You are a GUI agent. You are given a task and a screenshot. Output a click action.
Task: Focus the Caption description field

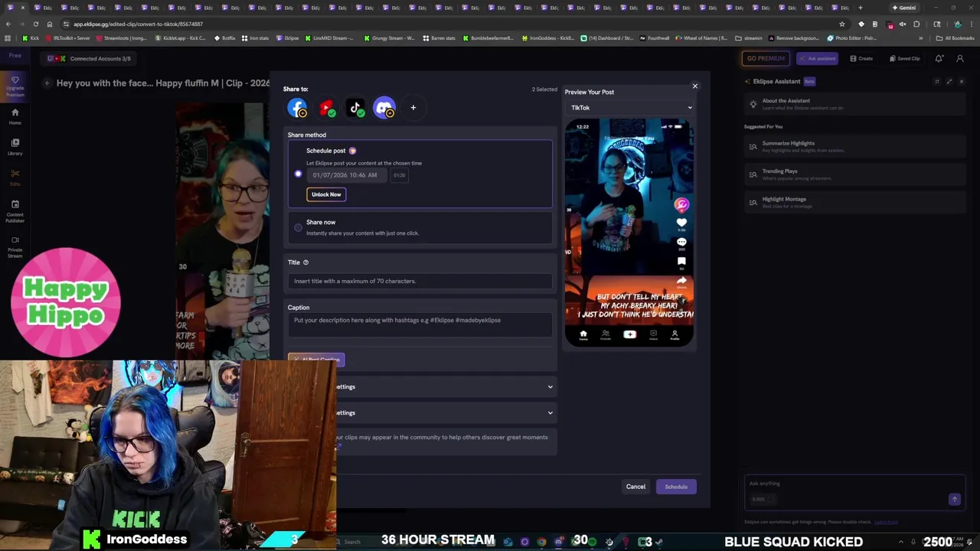pos(420,324)
